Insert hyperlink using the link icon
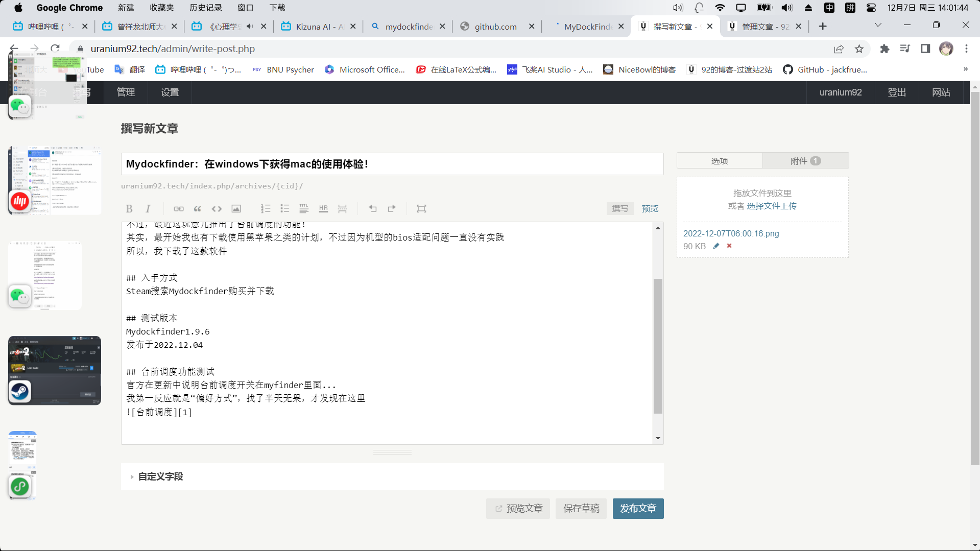Viewport: 980px width, 551px height. tap(178, 208)
